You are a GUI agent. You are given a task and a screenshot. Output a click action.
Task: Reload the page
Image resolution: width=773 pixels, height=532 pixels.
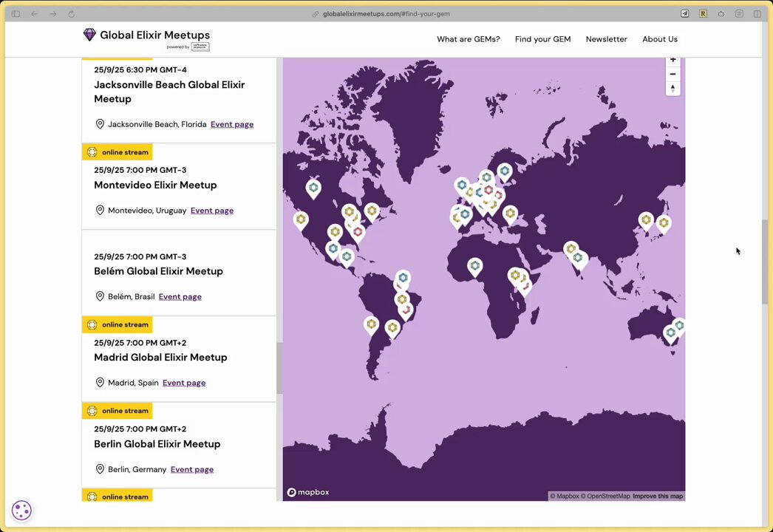click(72, 14)
